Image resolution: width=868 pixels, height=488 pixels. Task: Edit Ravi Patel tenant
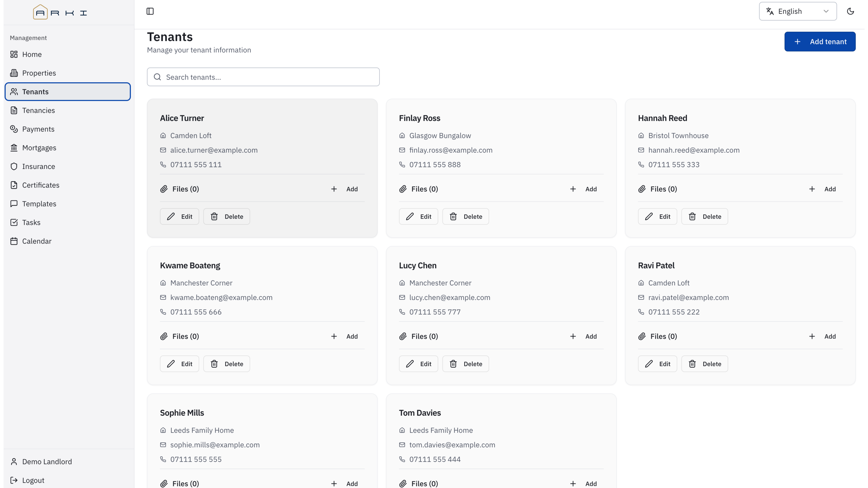pos(657,364)
